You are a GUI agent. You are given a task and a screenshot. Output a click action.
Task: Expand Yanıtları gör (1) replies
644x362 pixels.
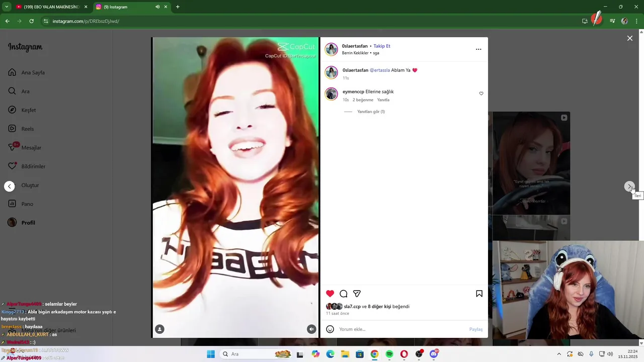371,112
